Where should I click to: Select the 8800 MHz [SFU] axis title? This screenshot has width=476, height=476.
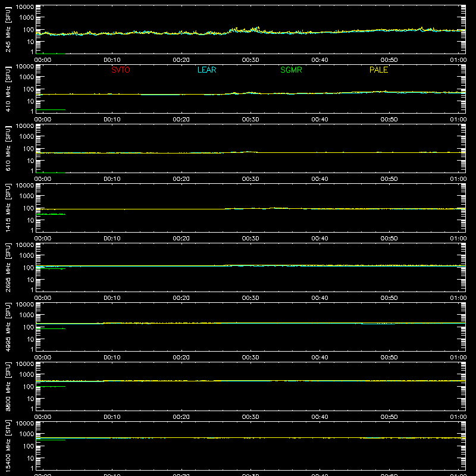(x=8, y=386)
